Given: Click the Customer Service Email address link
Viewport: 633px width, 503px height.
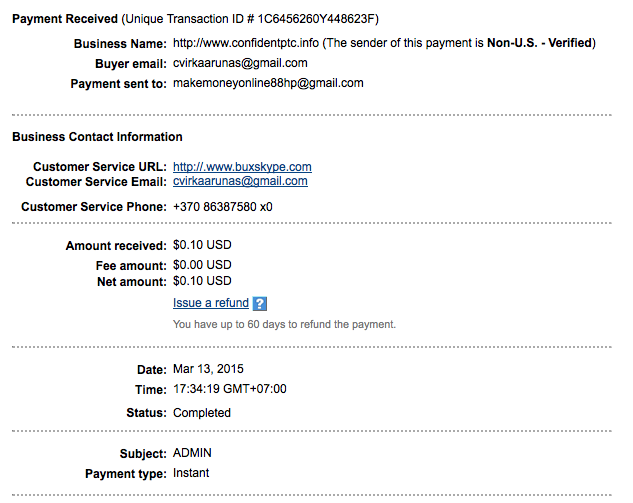Looking at the screenshot, I should click(x=240, y=182).
